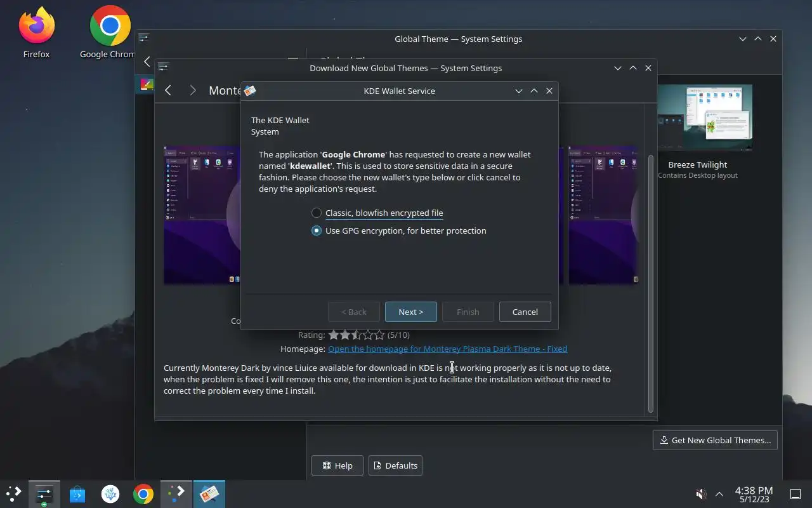Click Next in KDE Wallet wizard

(411, 312)
